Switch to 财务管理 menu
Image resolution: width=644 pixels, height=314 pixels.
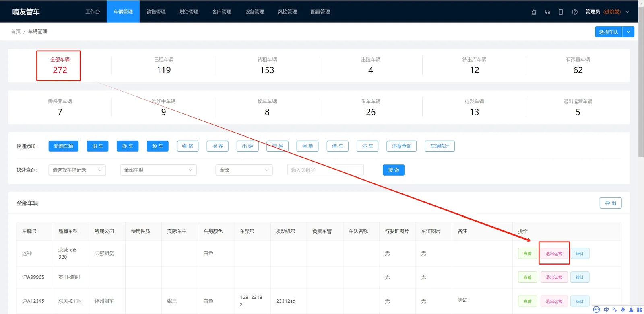pos(189,12)
